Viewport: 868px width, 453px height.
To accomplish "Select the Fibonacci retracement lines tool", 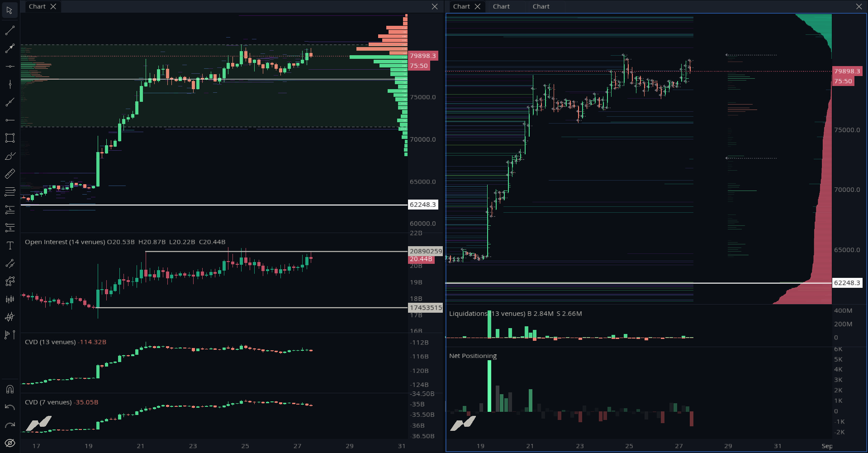I will click(9, 192).
